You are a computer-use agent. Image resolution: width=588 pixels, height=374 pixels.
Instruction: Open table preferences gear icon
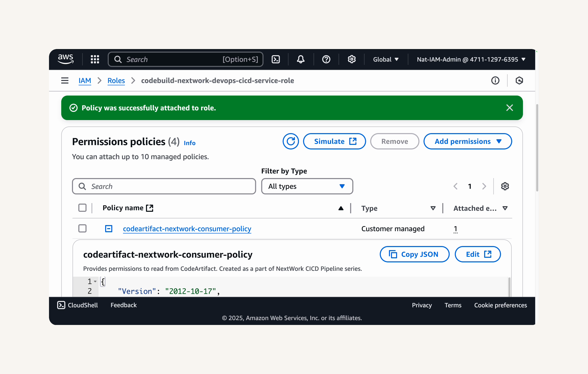click(x=505, y=186)
